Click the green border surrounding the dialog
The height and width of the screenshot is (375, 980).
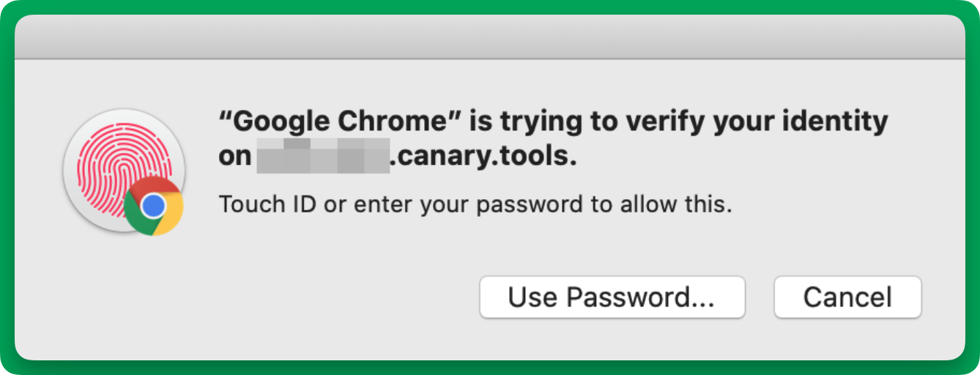point(489,5)
